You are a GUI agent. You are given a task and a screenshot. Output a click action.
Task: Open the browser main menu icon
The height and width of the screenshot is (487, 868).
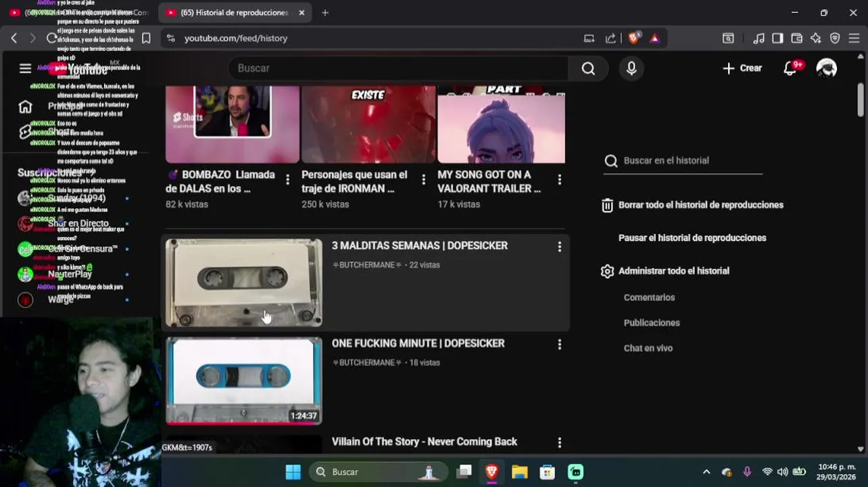click(x=854, y=39)
